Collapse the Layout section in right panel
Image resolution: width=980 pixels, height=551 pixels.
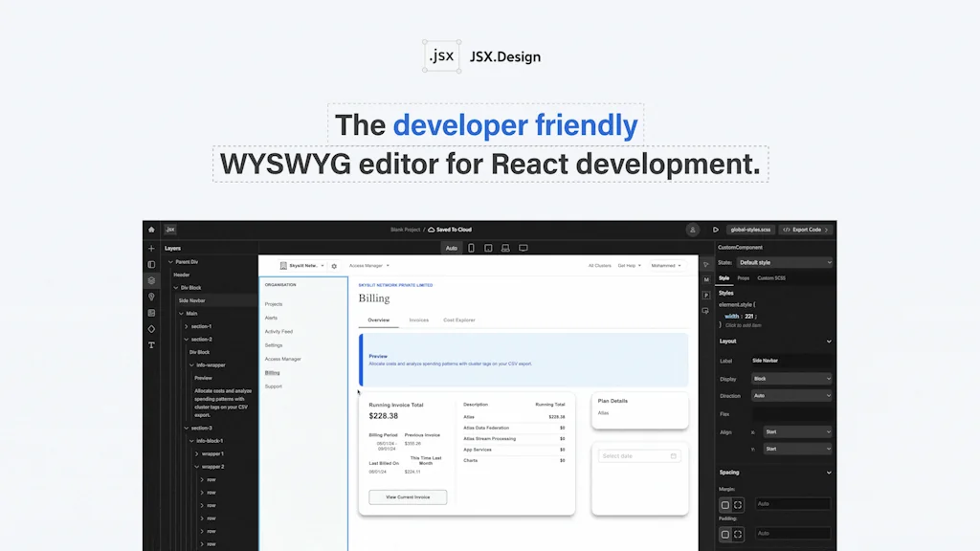[831, 341]
